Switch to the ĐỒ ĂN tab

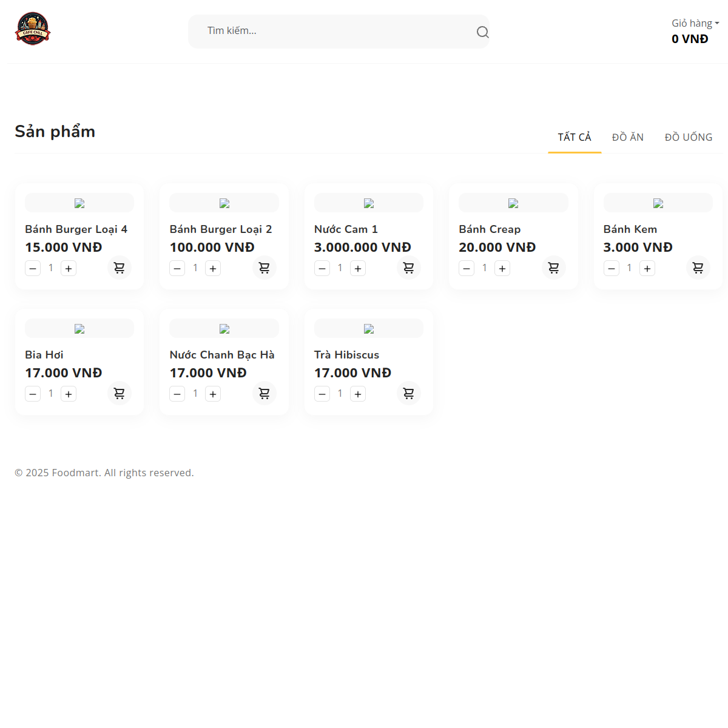click(627, 137)
